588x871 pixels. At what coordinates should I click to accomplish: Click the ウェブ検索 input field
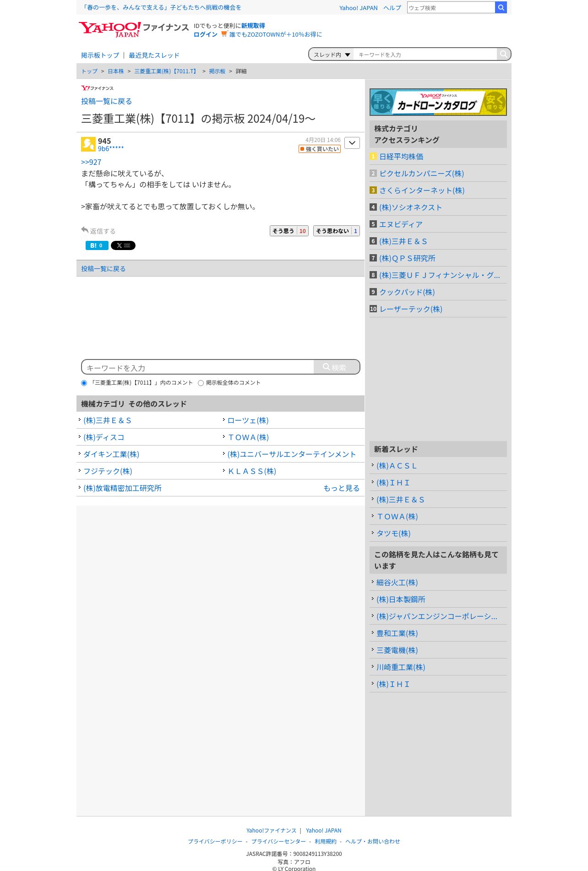pos(451,7)
